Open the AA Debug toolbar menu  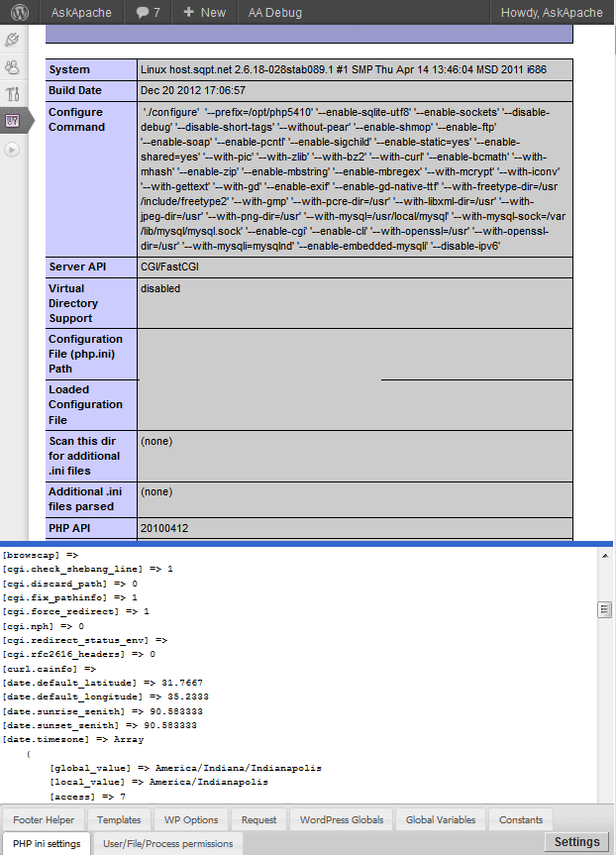274,13
